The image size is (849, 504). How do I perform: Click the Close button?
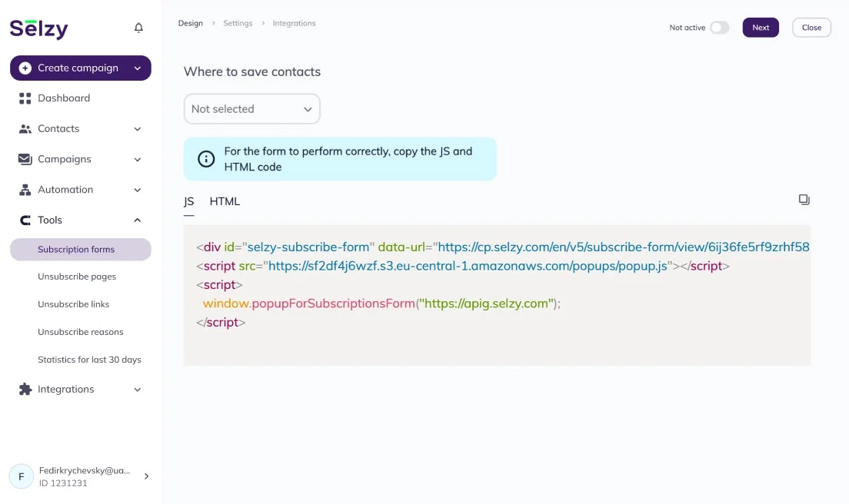click(811, 28)
